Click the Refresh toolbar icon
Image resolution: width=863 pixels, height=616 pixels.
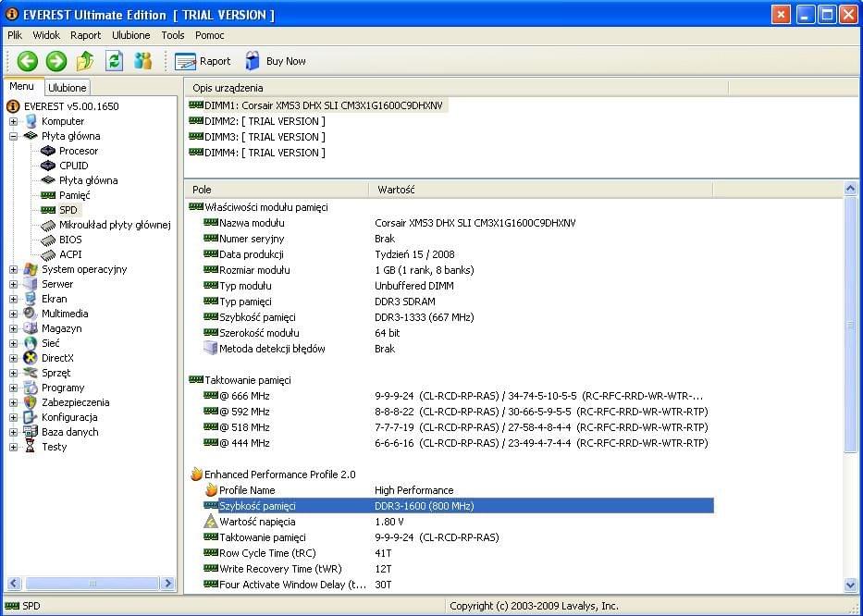click(114, 61)
